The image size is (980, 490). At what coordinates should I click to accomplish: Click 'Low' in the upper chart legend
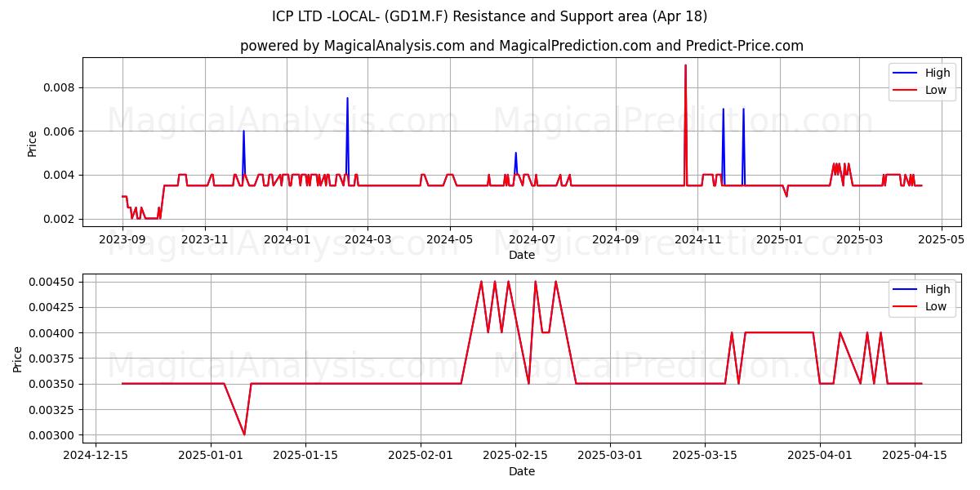pyautogui.click(x=935, y=91)
